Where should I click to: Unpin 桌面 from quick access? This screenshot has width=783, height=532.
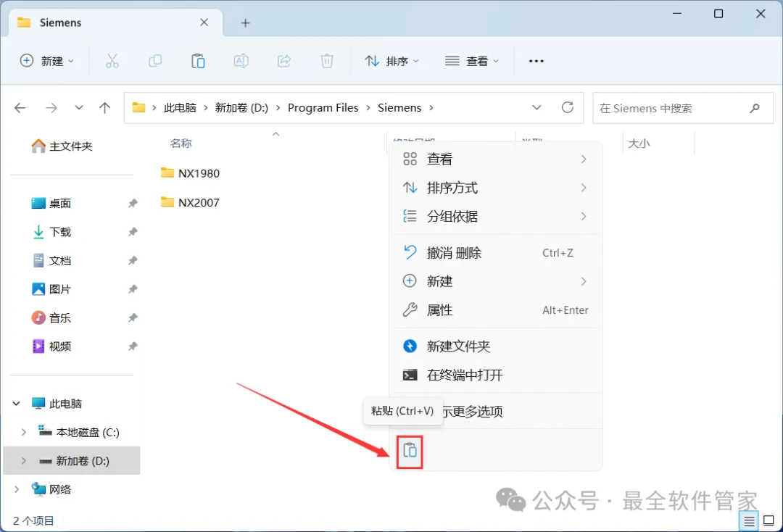click(133, 203)
